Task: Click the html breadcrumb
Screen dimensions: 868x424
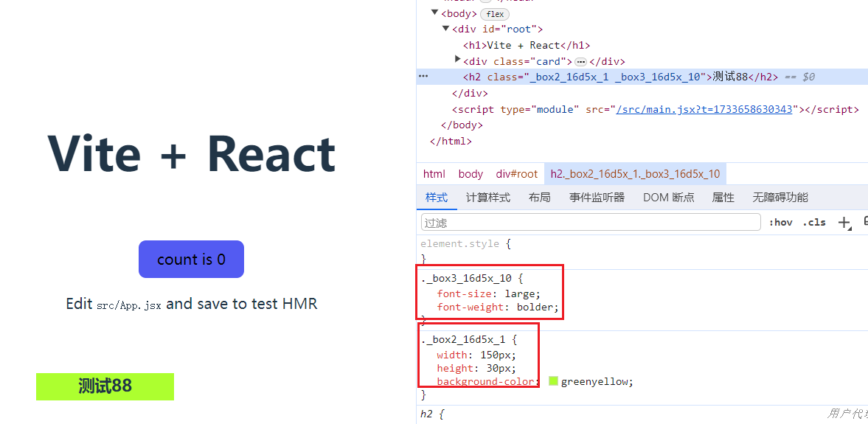Action: pos(434,174)
